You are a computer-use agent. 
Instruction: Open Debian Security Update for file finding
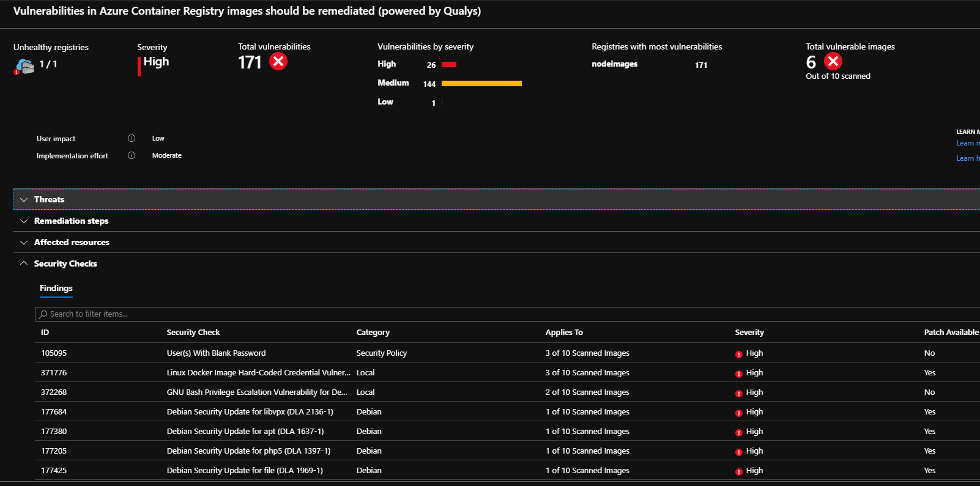point(245,471)
